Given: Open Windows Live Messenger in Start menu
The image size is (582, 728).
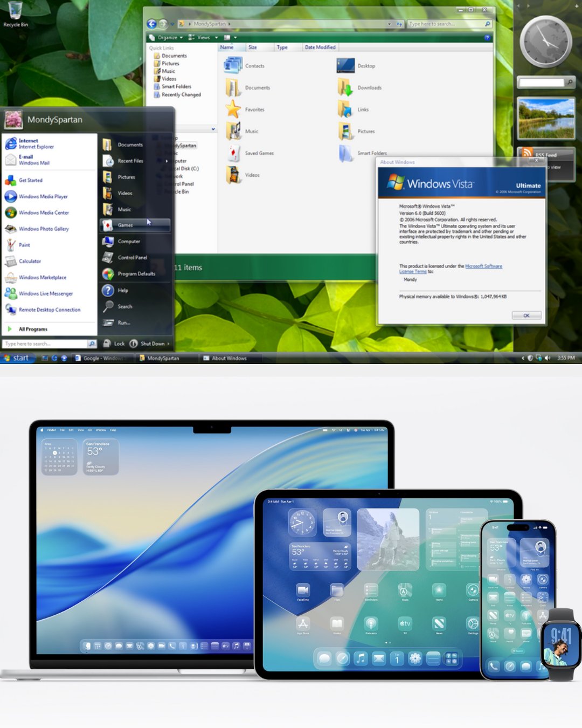Looking at the screenshot, I should (x=38, y=293).
